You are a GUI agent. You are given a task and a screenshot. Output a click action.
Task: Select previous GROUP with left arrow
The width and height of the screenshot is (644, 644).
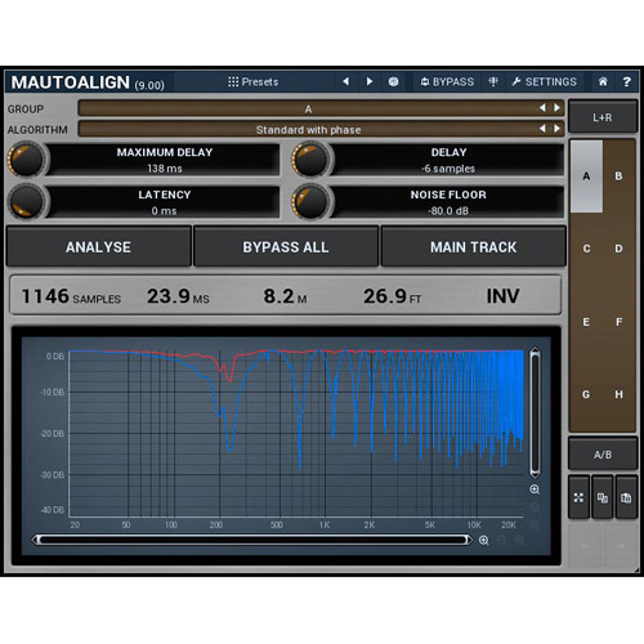click(x=543, y=108)
